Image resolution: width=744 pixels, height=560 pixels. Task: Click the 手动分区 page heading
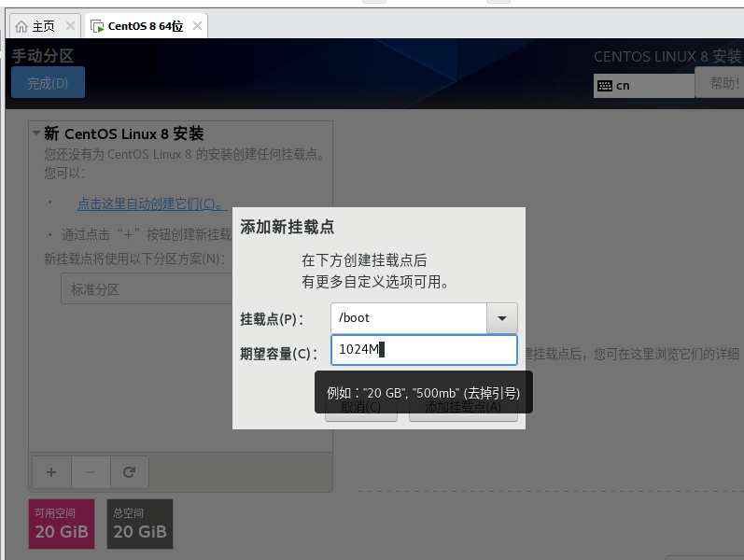click(43, 55)
